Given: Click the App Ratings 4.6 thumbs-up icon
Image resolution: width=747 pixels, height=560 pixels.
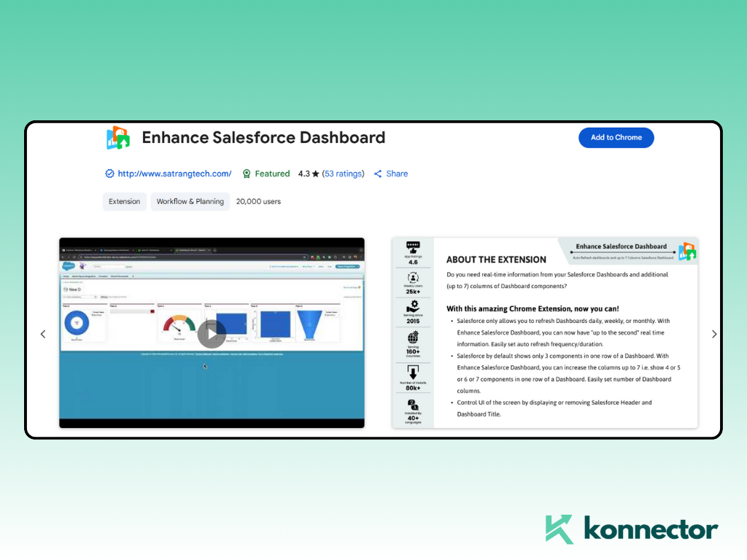Looking at the screenshot, I should [x=413, y=248].
